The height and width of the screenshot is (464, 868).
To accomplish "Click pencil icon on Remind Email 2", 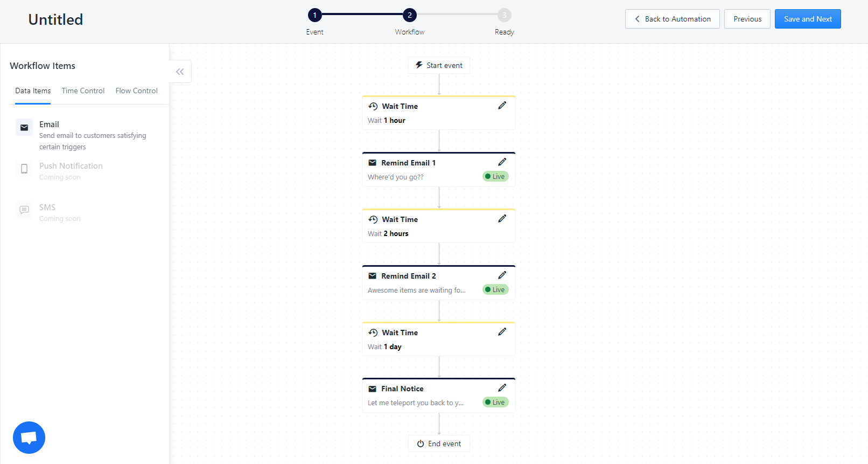I will coord(502,275).
